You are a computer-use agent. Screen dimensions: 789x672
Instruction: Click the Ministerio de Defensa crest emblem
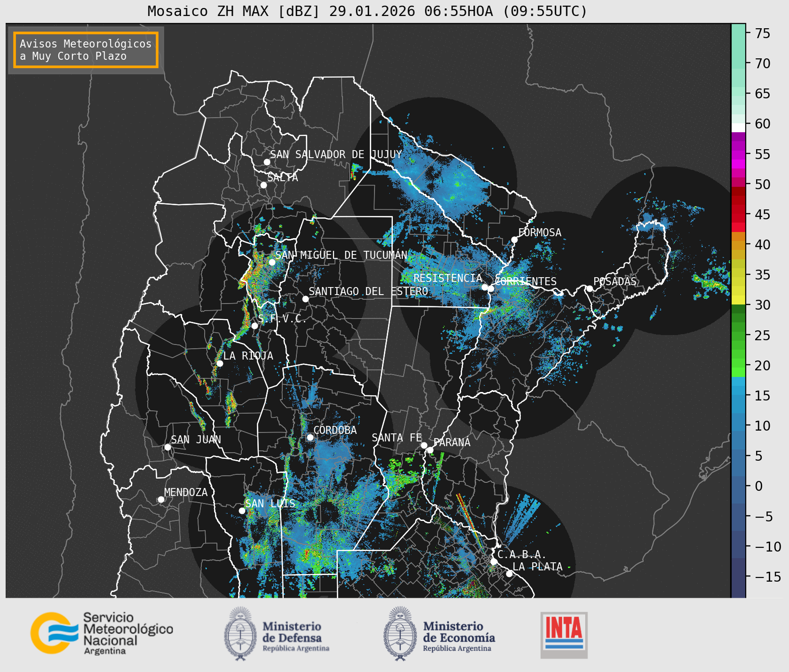pyautogui.click(x=240, y=633)
